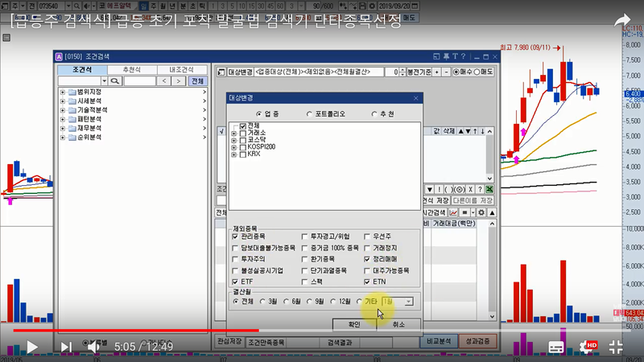Image resolution: width=644 pixels, height=362 pixels.
Task: Seek on the red video progress bar
Action: 135,330
